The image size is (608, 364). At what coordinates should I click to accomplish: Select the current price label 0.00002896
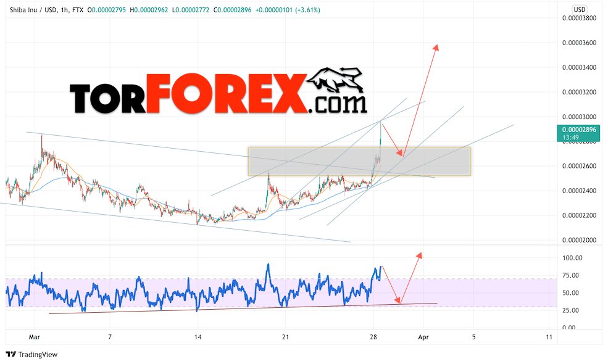(579, 130)
